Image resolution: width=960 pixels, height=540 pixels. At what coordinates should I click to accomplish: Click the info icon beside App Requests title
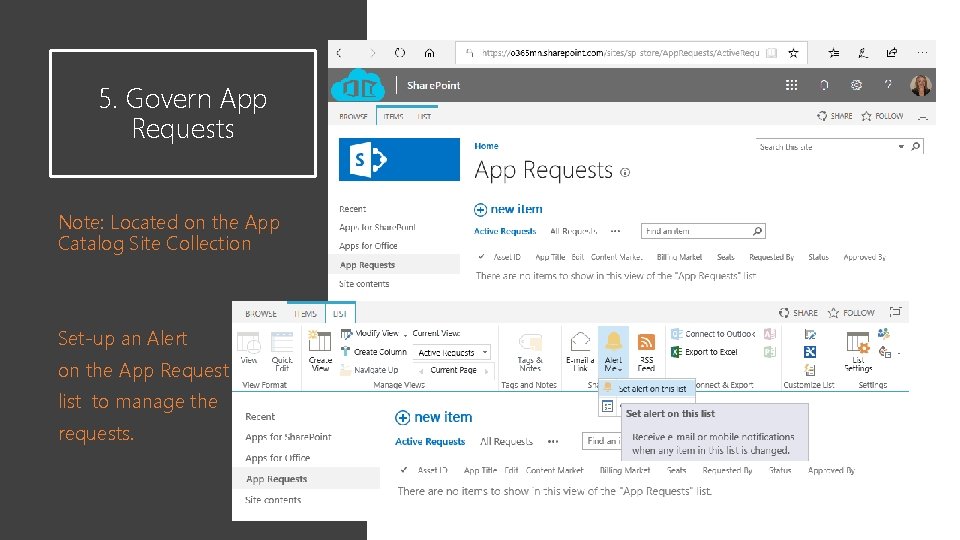click(624, 173)
